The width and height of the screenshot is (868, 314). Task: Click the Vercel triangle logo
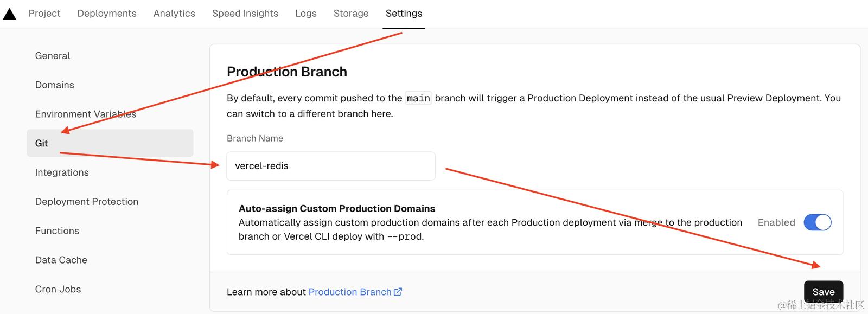click(x=10, y=14)
